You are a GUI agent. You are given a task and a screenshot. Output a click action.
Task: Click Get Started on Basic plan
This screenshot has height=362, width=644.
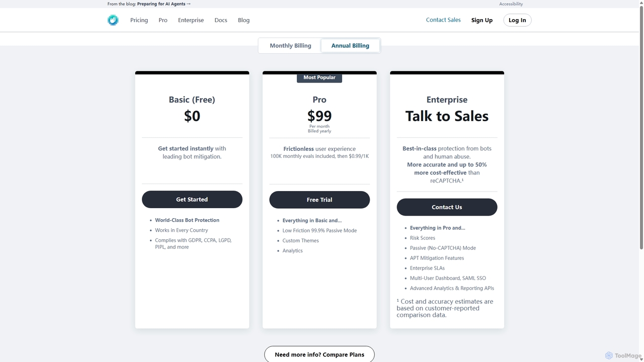192,200
